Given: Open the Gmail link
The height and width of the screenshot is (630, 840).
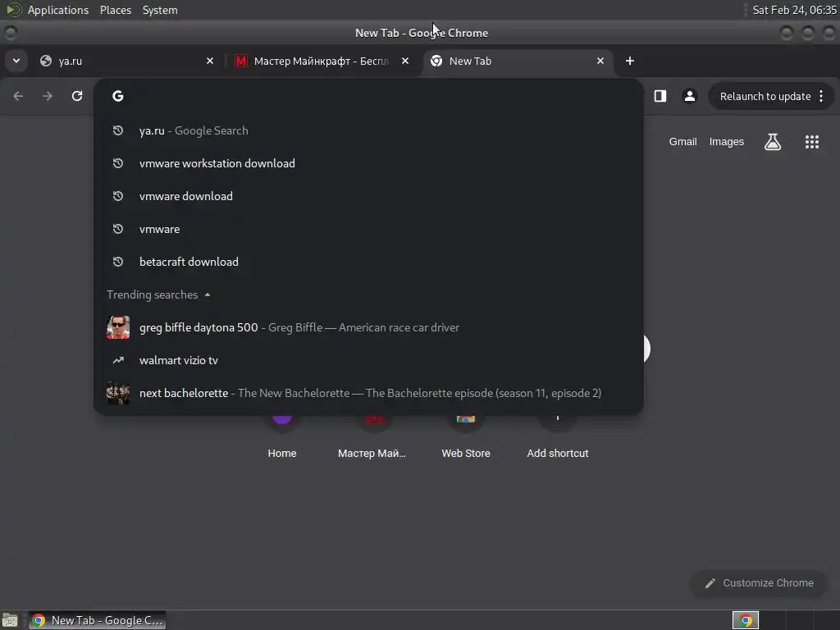Looking at the screenshot, I should [x=682, y=142].
